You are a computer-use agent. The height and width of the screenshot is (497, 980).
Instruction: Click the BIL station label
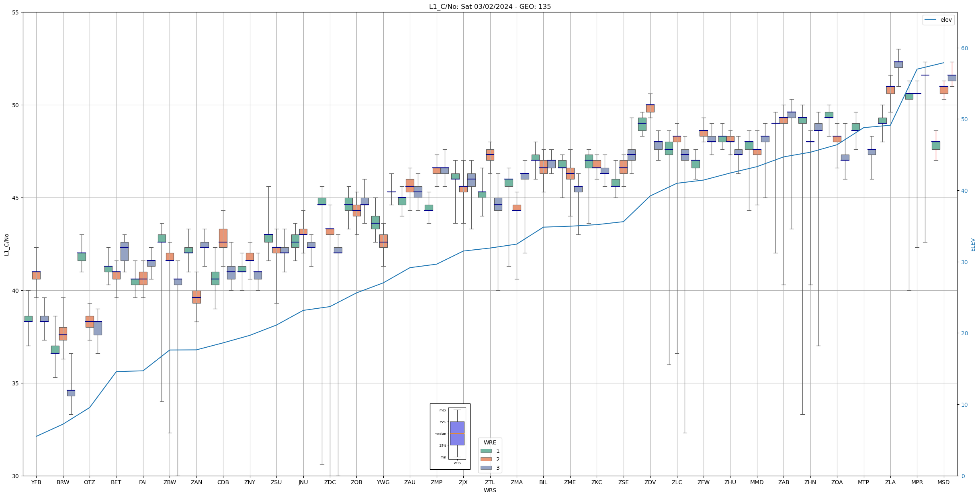pyautogui.click(x=543, y=482)
